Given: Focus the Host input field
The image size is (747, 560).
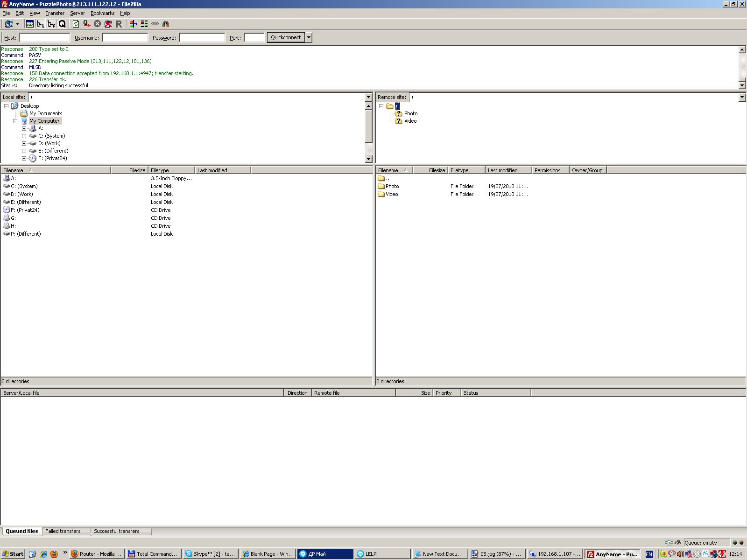Looking at the screenshot, I should 45,38.
